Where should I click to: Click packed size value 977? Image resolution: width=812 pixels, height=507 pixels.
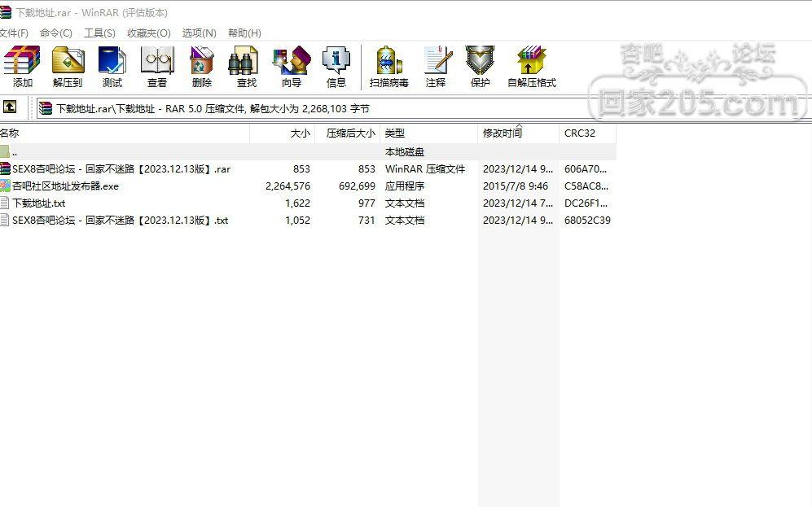coord(366,203)
